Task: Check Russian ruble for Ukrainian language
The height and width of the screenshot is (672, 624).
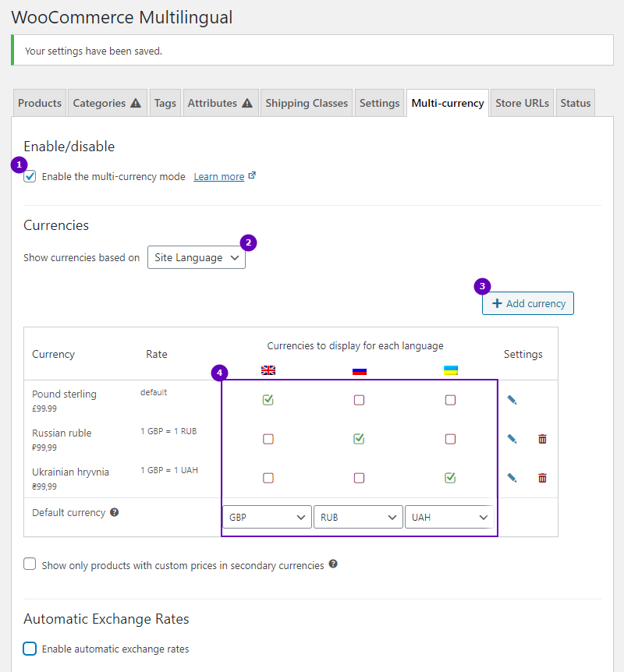Action: 450,439
